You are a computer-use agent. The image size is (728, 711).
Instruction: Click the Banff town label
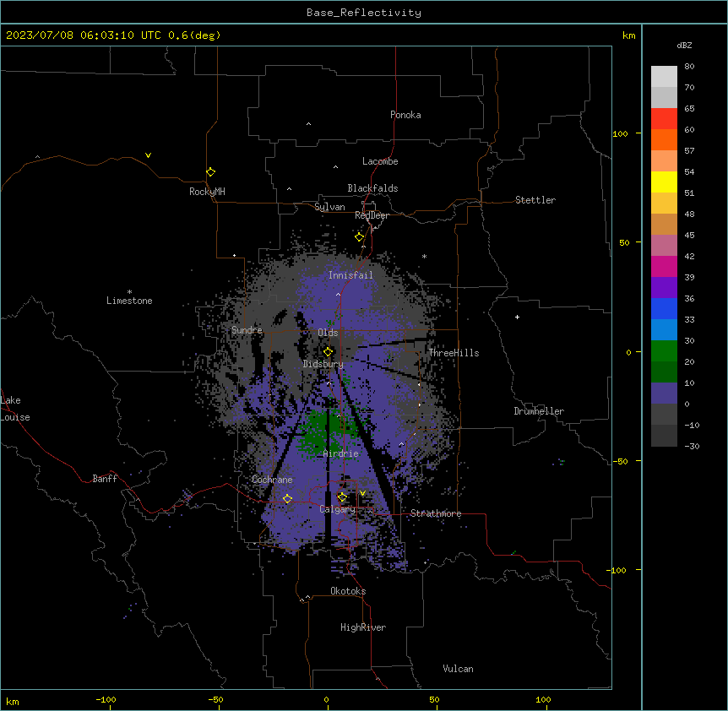click(x=105, y=479)
